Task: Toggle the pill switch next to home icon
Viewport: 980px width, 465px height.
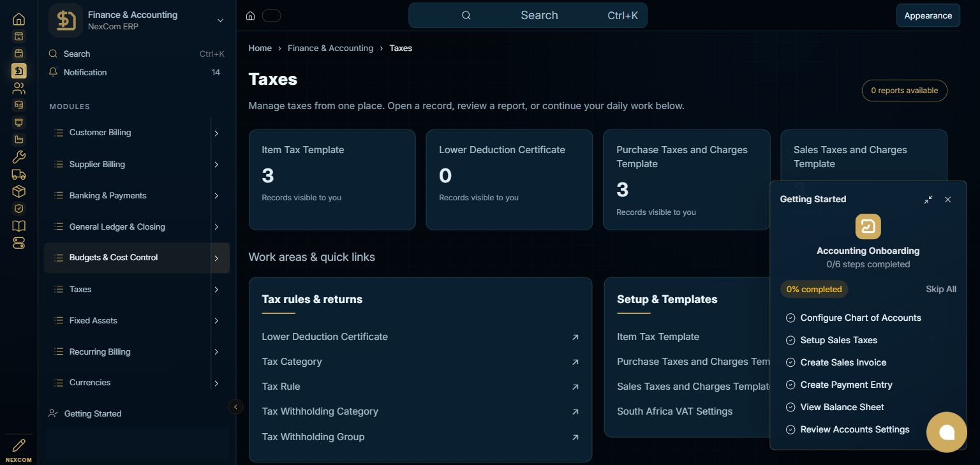Action: [271, 15]
